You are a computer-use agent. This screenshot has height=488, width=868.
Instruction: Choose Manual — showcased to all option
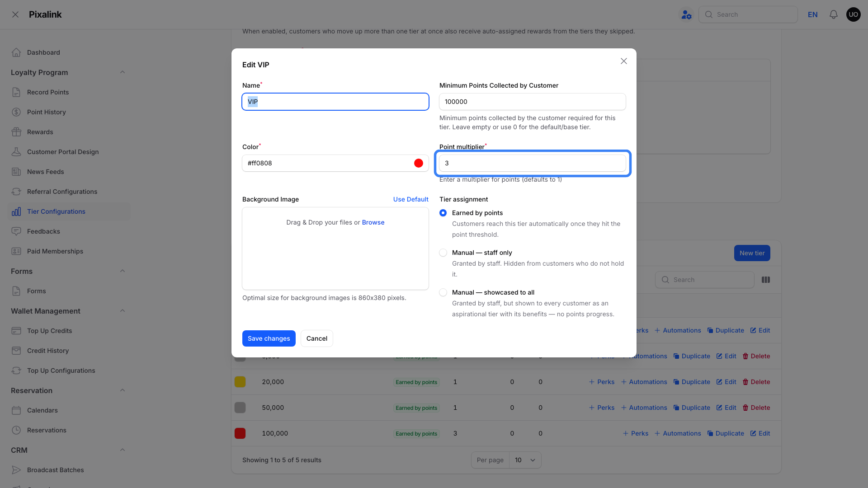pos(443,292)
